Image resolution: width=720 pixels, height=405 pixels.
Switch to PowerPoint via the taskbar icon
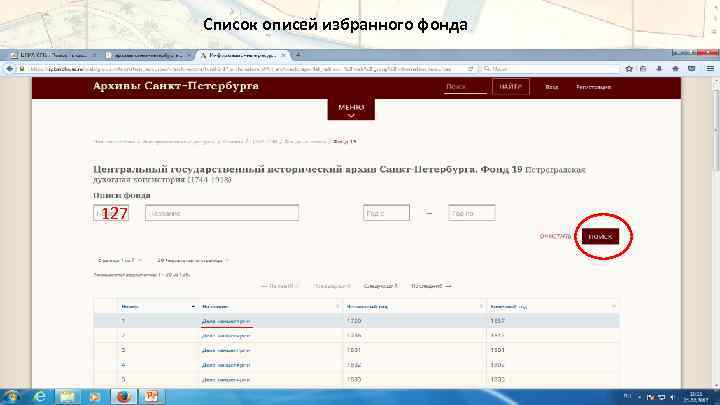pyautogui.click(x=151, y=397)
